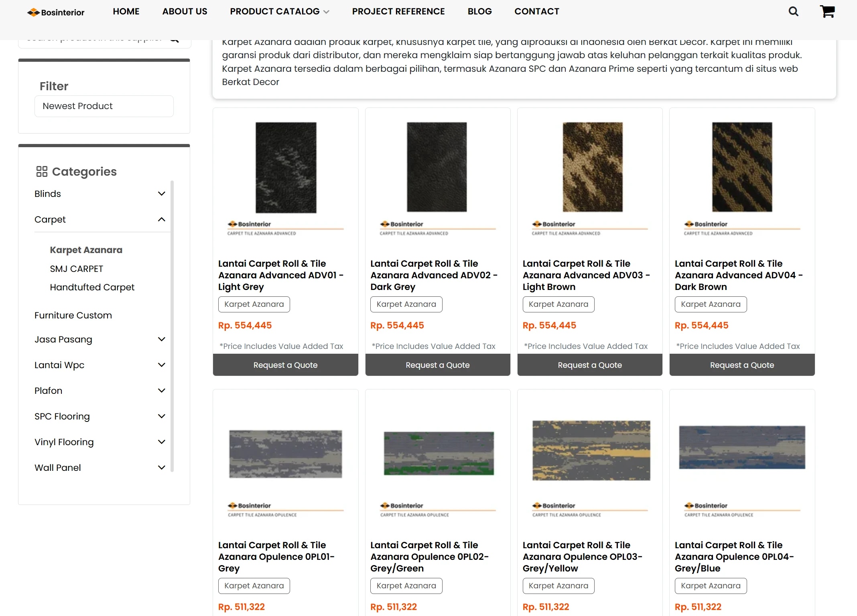Open the CONTACT page
This screenshot has height=616, width=857.
click(x=537, y=12)
